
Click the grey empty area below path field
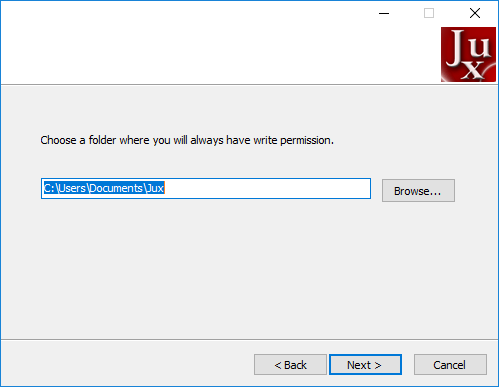coord(249,267)
